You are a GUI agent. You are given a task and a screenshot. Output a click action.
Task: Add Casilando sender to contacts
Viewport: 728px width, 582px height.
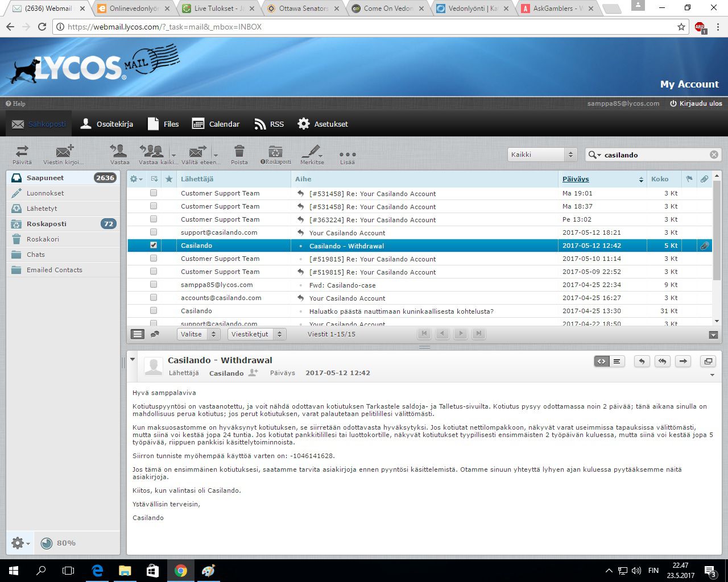[x=253, y=372]
